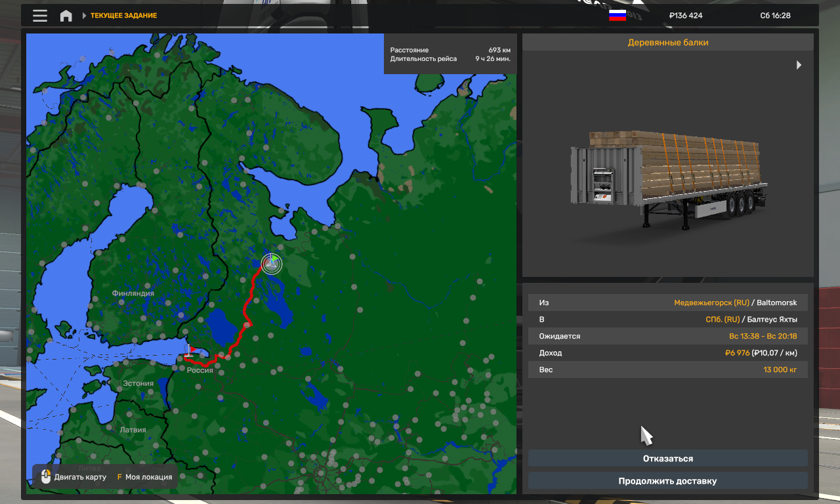Click Продолжить доставку button

pos(668,481)
